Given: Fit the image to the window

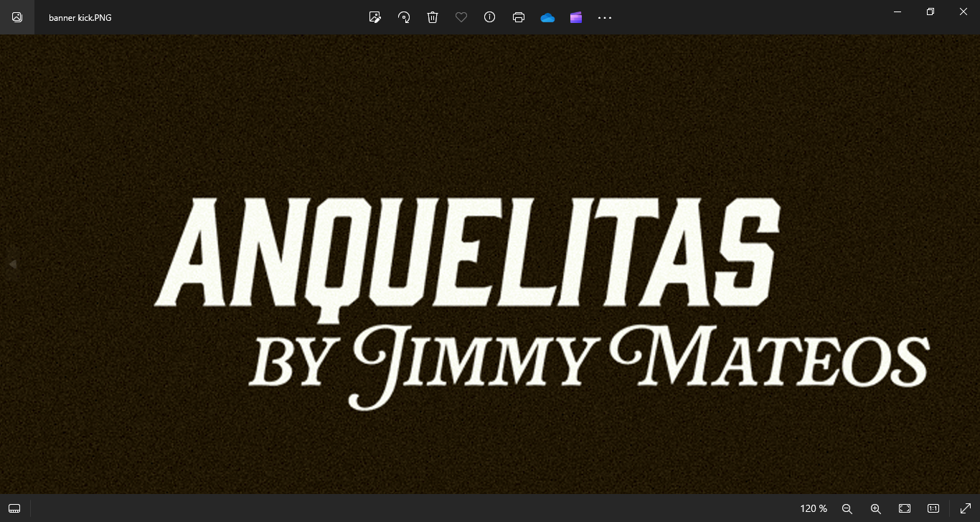Looking at the screenshot, I should pyautogui.click(x=905, y=508).
